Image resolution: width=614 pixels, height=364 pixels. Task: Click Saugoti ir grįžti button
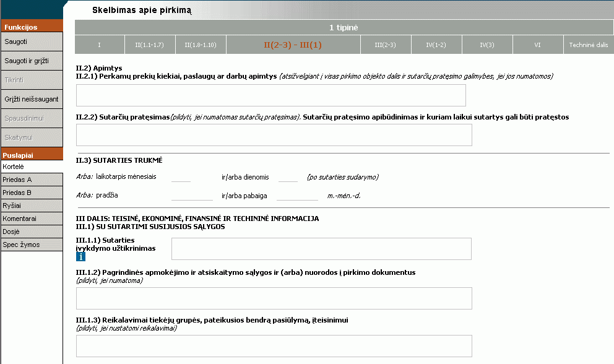32,61
